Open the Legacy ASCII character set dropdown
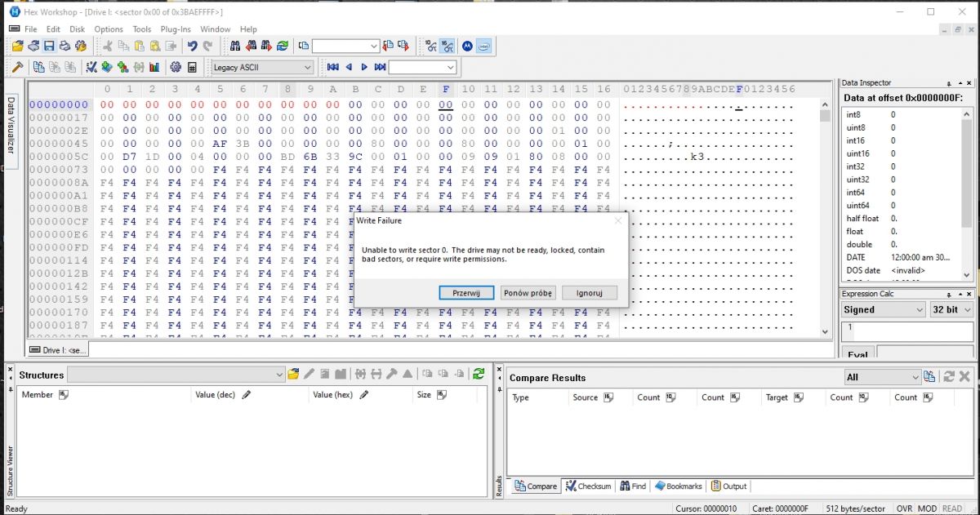 point(307,67)
